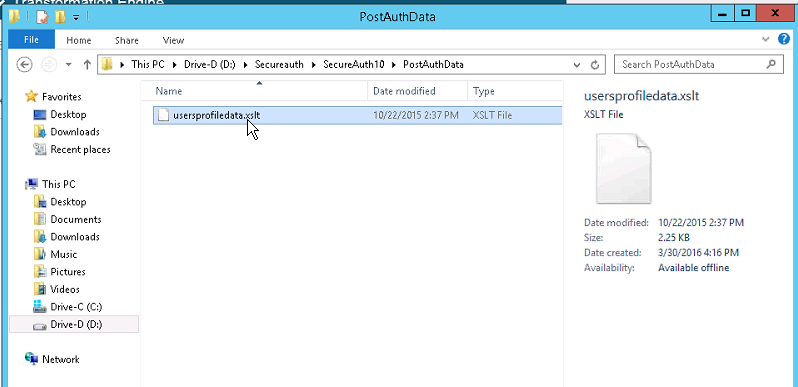Image resolution: width=798 pixels, height=387 pixels.
Task: Click New Folder icon in Quick Access toolbar
Action: pos(60,16)
